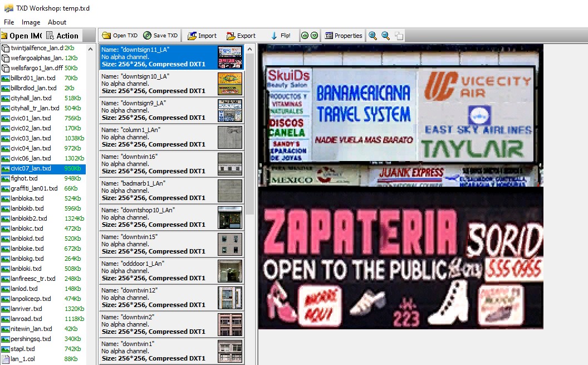This screenshot has height=365, width=588.
Task: Move texture up with green up arrow
Action: point(305,36)
